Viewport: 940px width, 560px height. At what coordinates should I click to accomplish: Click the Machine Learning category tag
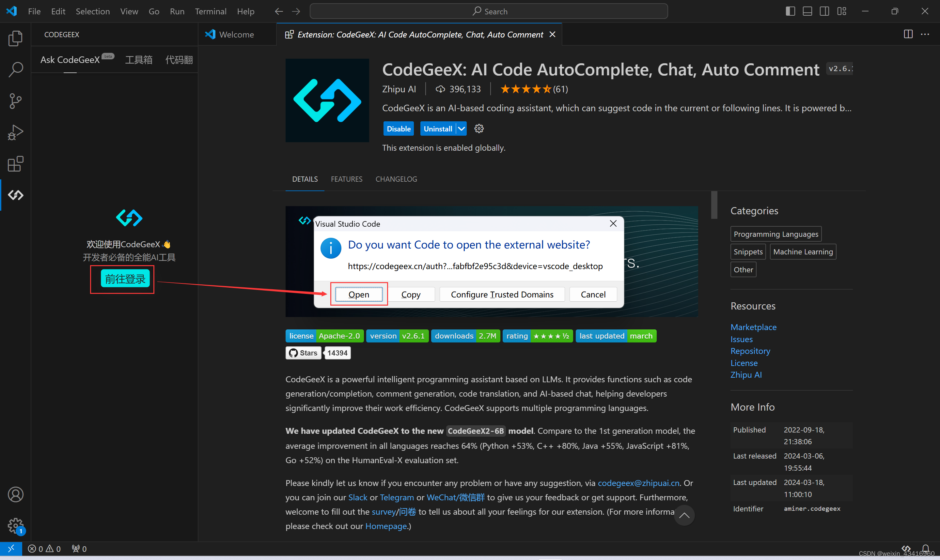[803, 252]
